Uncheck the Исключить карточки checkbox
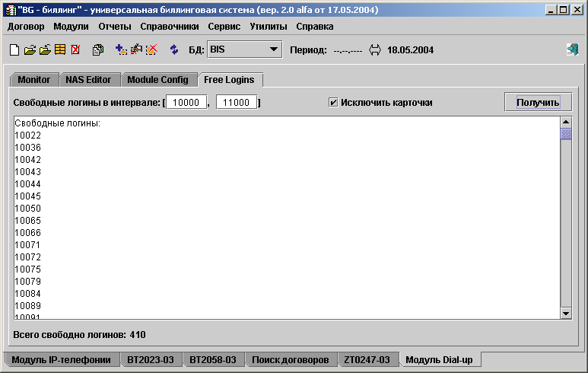 click(x=333, y=102)
